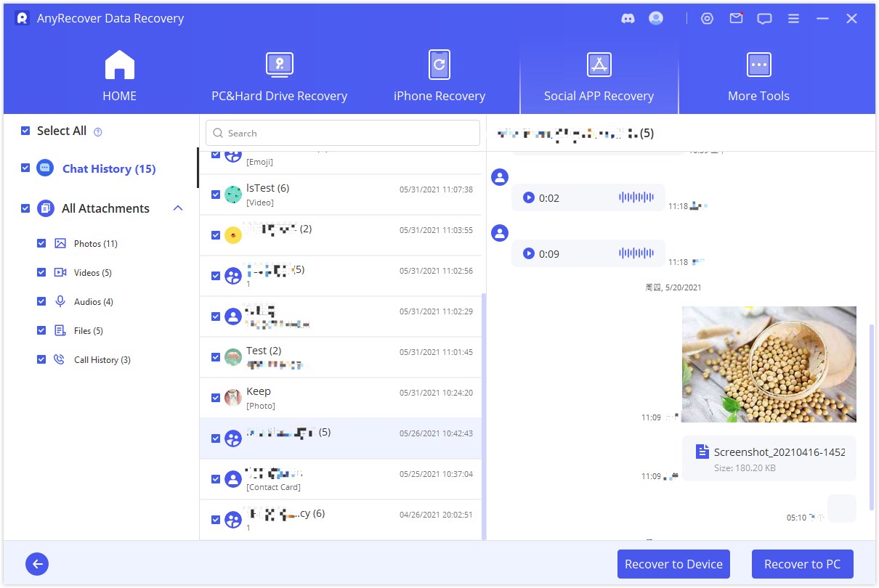Uncheck the Select All checkbox
Screen dimensions: 879x588
25,131
